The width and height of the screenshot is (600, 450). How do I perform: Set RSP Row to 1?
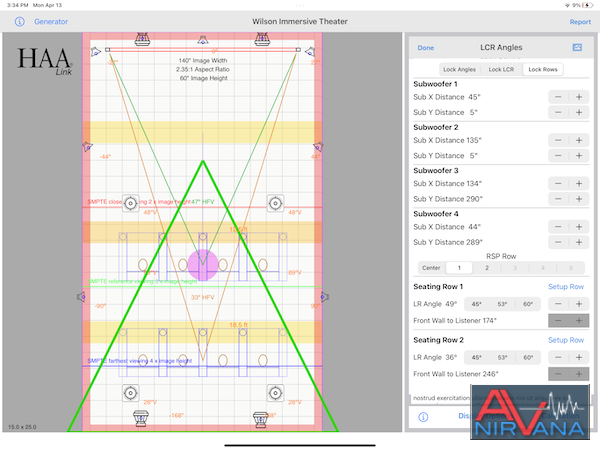pos(459,268)
